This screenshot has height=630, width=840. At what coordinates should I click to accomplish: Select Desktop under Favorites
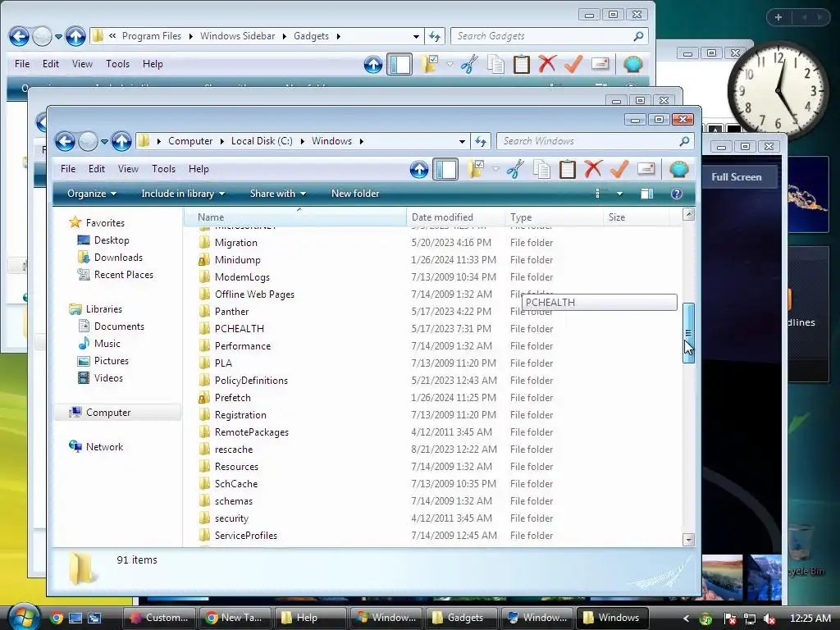pyautogui.click(x=112, y=240)
